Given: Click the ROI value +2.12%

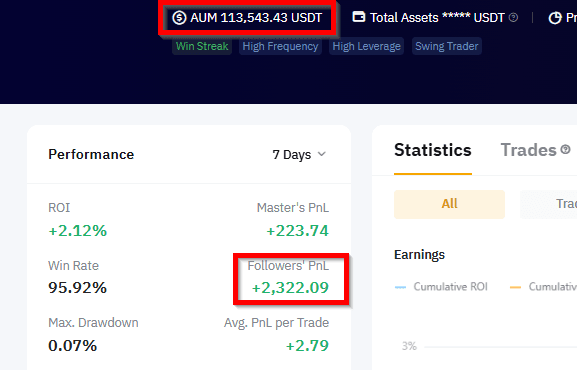Looking at the screenshot, I should [78, 231].
